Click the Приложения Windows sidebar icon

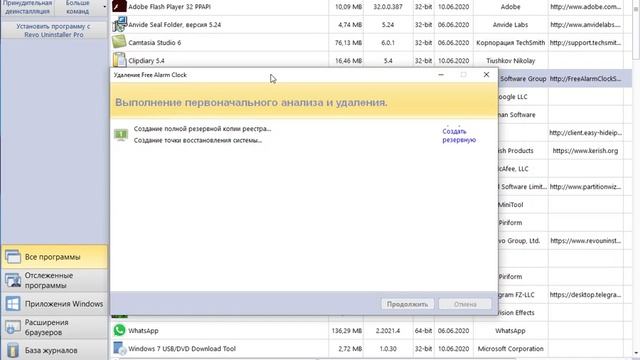13,304
